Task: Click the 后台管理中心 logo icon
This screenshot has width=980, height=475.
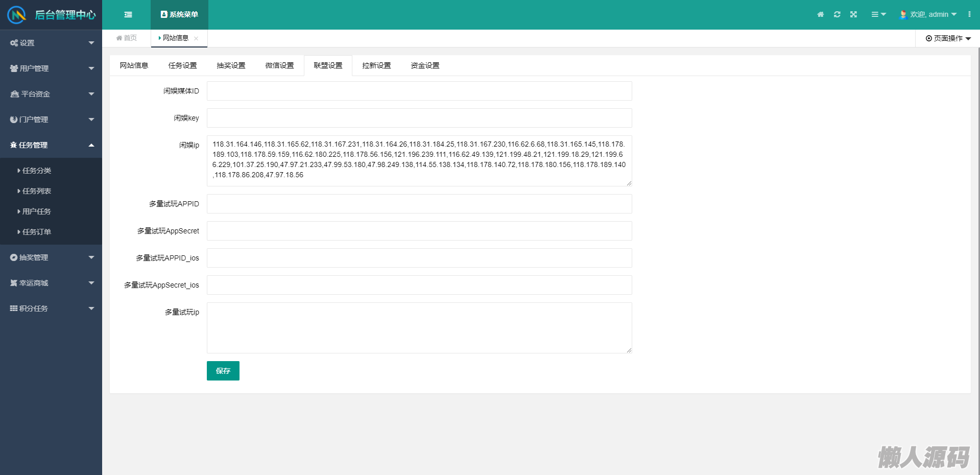Action: tap(17, 15)
